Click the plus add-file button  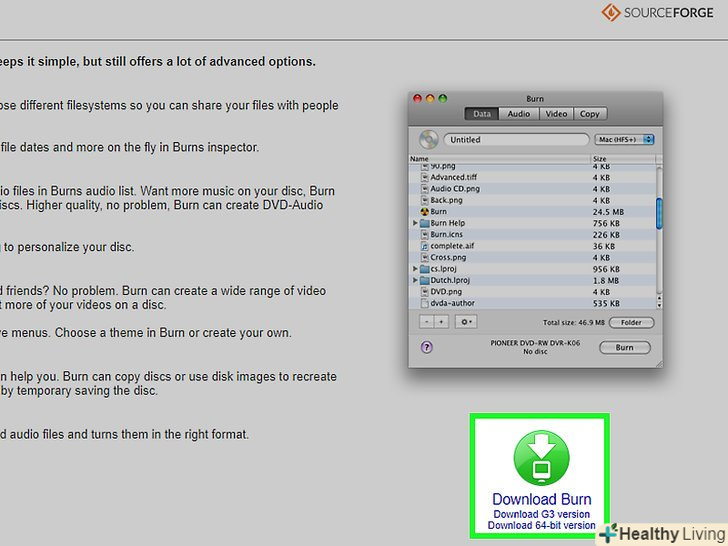point(442,322)
